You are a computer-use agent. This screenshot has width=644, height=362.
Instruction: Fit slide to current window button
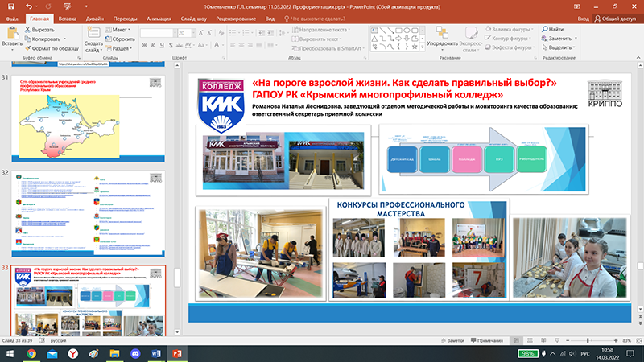638,340
